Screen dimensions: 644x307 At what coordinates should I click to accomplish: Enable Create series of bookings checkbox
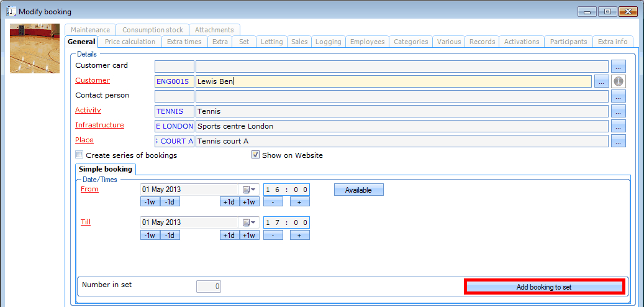pyautogui.click(x=79, y=155)
